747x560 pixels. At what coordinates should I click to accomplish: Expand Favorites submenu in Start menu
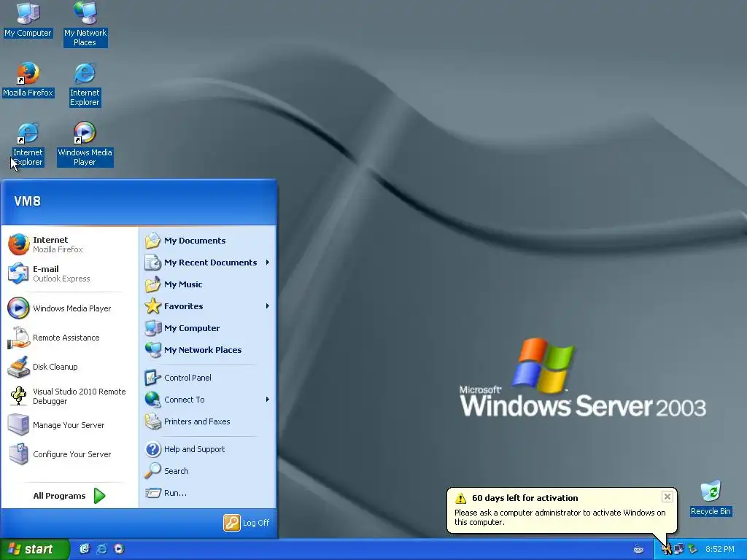[208, 306]
